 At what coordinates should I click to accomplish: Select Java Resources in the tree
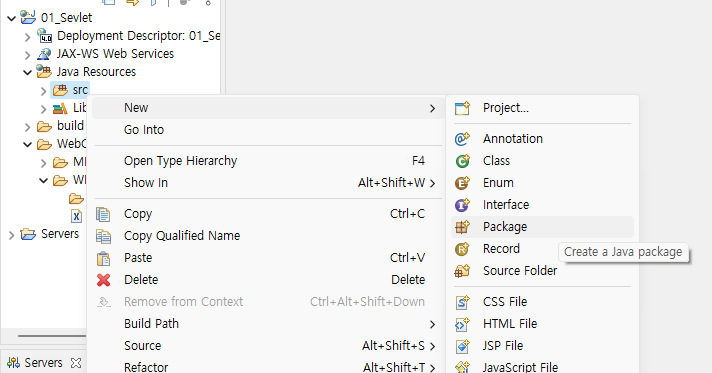coord(96,72)
